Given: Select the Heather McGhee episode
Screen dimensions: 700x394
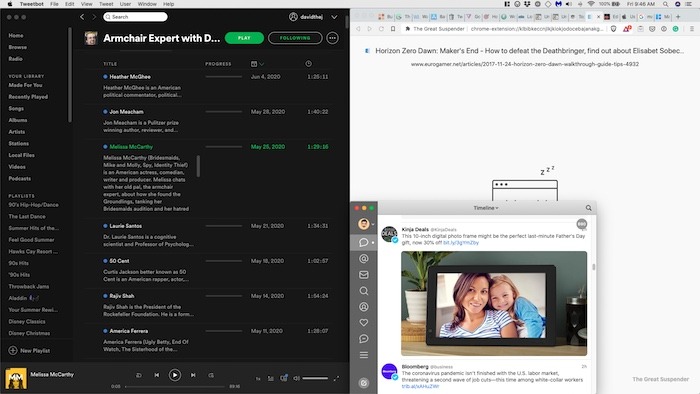Looking at the screenshot, I should click(130, 77).
